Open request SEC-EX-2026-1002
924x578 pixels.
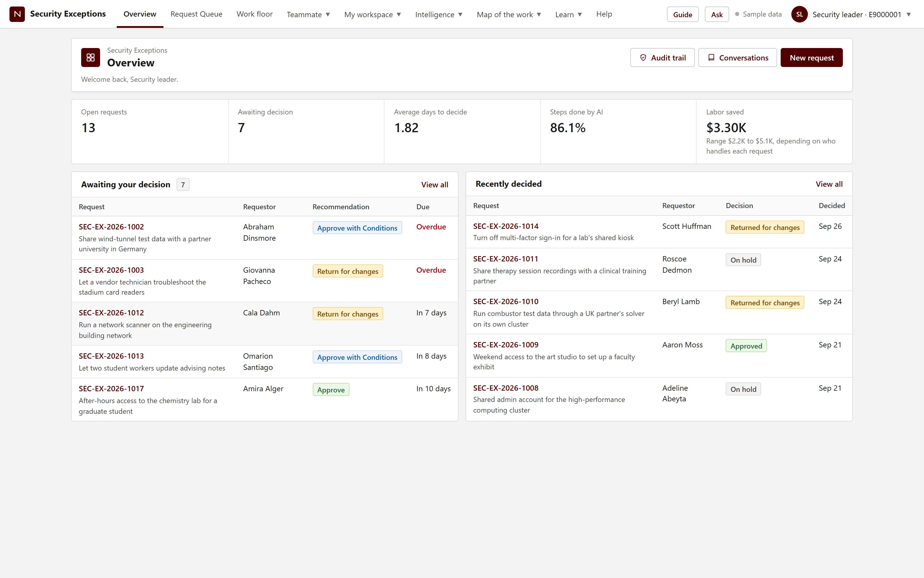[x=111, y=227]
